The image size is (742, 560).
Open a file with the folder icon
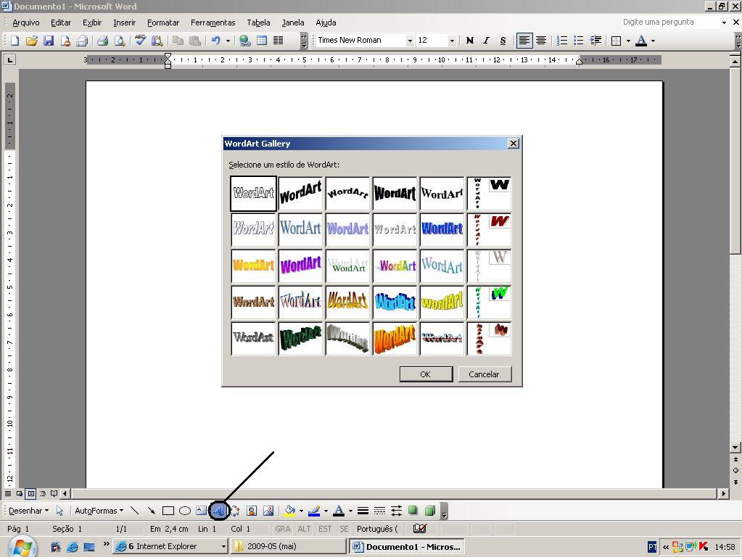(31, 41)
